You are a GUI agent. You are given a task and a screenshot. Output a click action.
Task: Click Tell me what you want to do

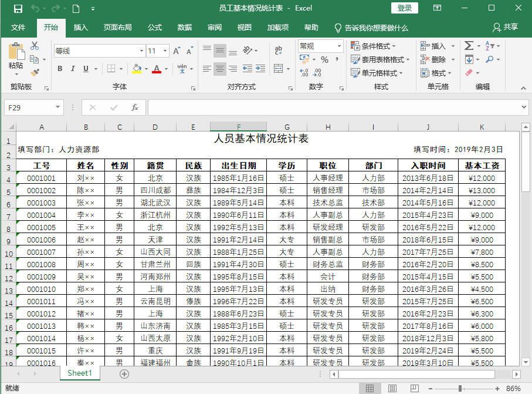(x=371, y=28)
